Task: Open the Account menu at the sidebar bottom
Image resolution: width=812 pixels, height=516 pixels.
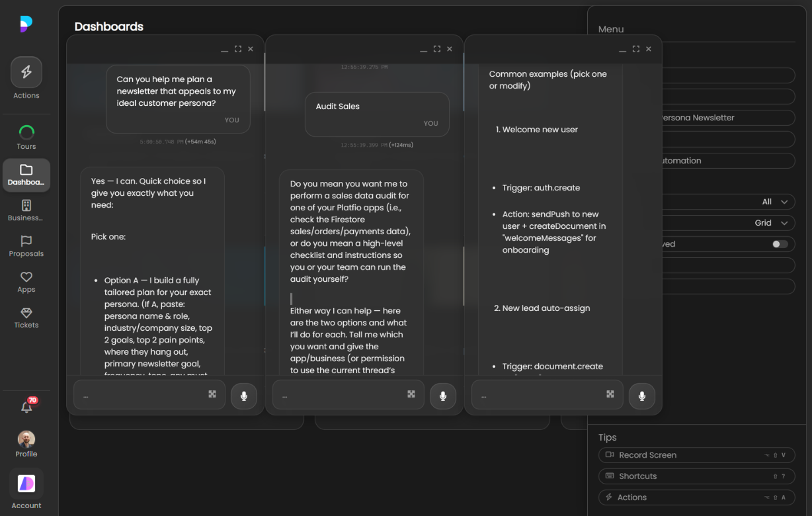Action: 26,484
